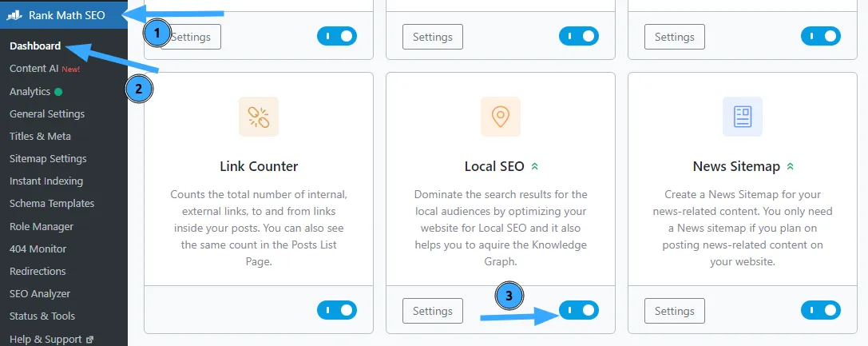
Task: Click the PRO arrows beside News Sitemap
Action: 791,166
